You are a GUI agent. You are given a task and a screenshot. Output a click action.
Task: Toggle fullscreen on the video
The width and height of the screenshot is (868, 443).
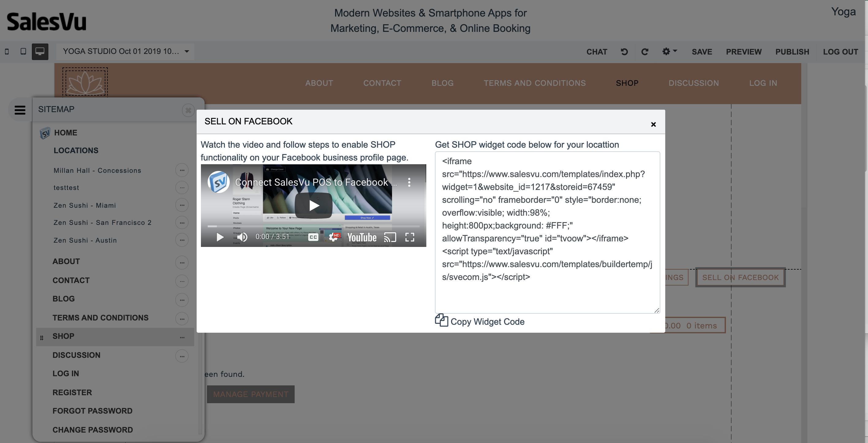point(409,237)
